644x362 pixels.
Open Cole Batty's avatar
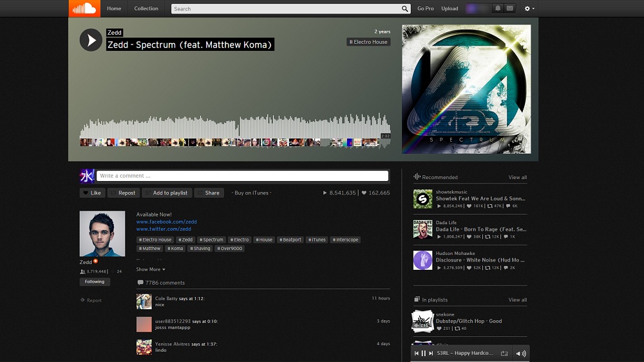[144, 301]
